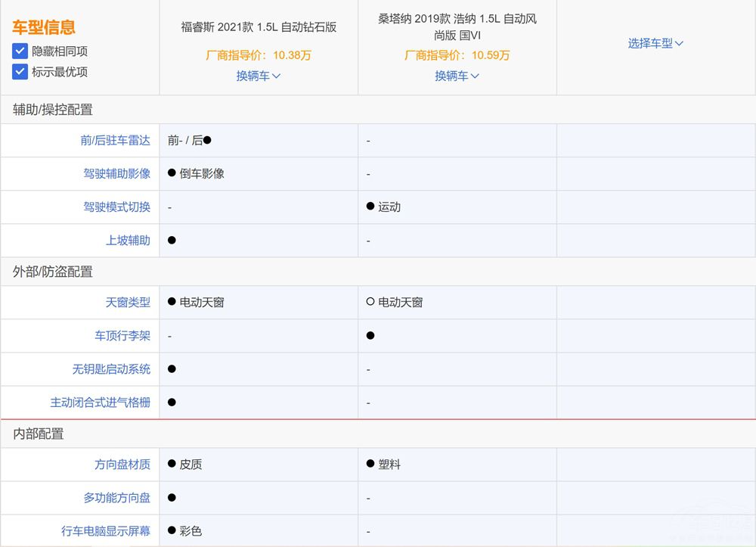
Task: Uncheck the 隐藏相同项 checkbox
Action: 20,51
